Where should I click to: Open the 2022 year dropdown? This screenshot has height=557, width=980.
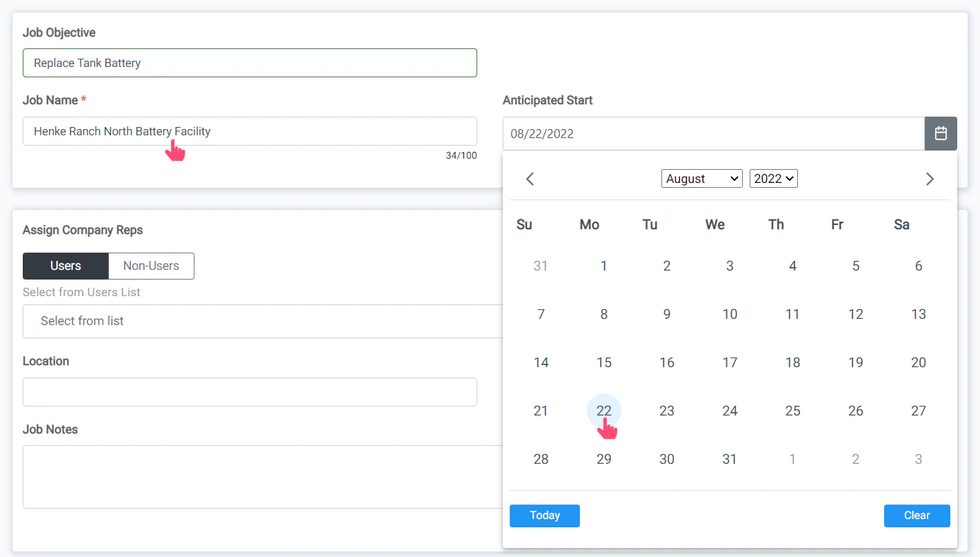pyautogui.click(x=773, y=178)
